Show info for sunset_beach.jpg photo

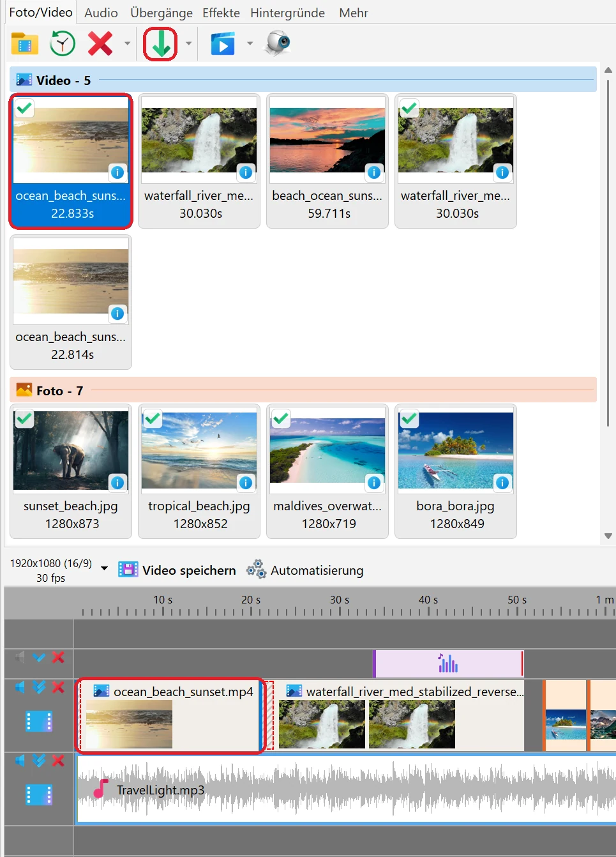coord(117,483)
